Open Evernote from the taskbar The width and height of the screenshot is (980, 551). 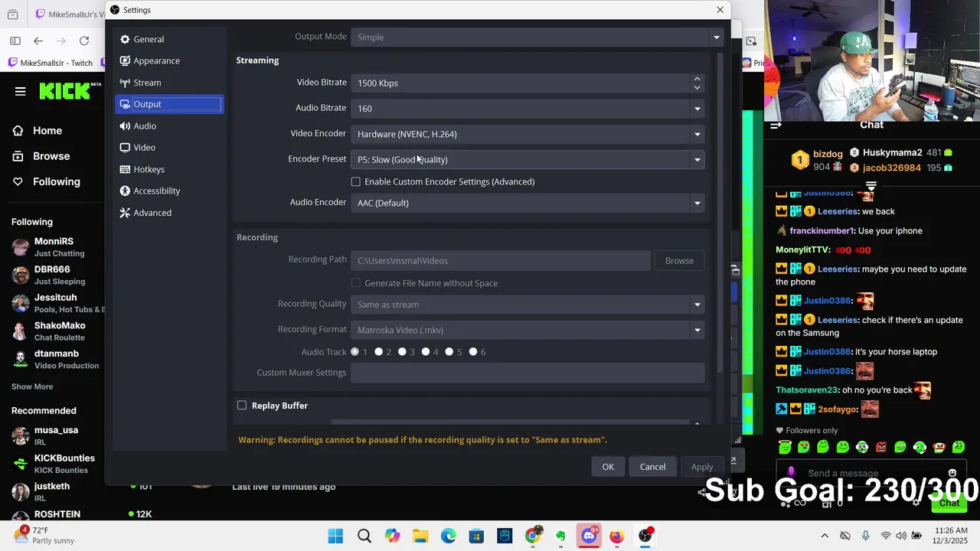[x=560, y=536]
